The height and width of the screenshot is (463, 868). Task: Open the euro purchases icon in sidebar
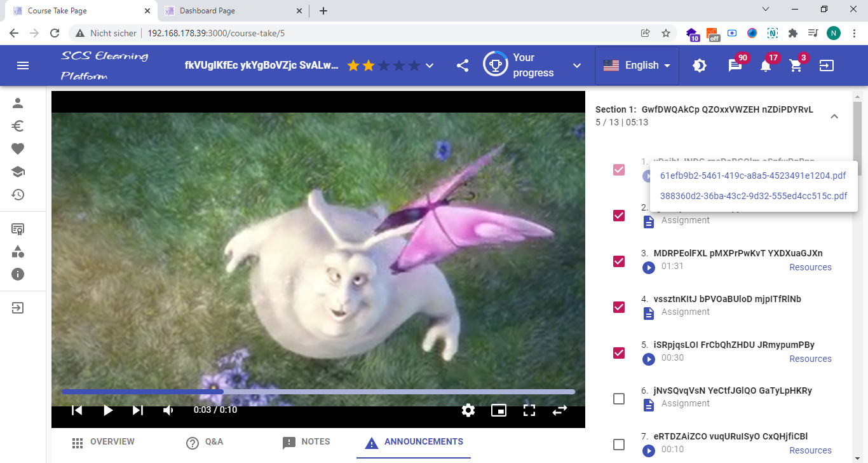coord(18,126)
